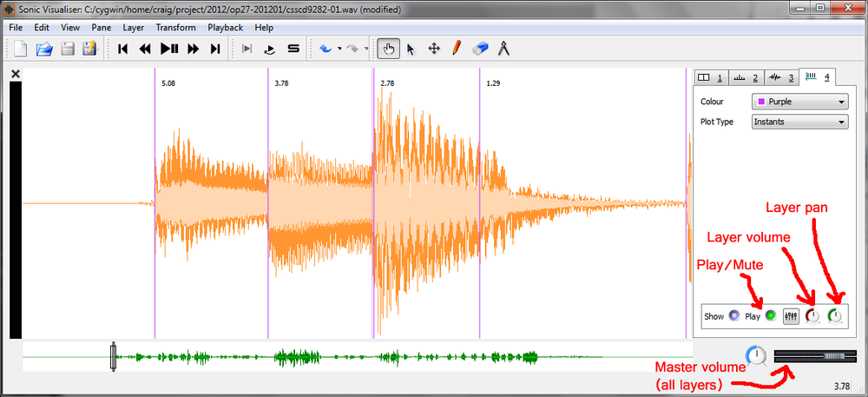
Task: Click the master volume dial
Action: coord(756,355)
